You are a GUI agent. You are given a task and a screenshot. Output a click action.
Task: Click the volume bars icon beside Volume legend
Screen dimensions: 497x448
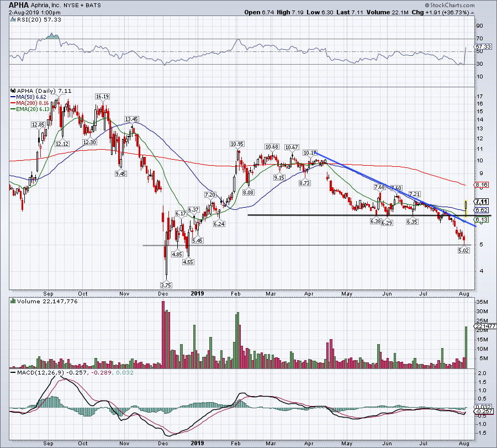13,301
